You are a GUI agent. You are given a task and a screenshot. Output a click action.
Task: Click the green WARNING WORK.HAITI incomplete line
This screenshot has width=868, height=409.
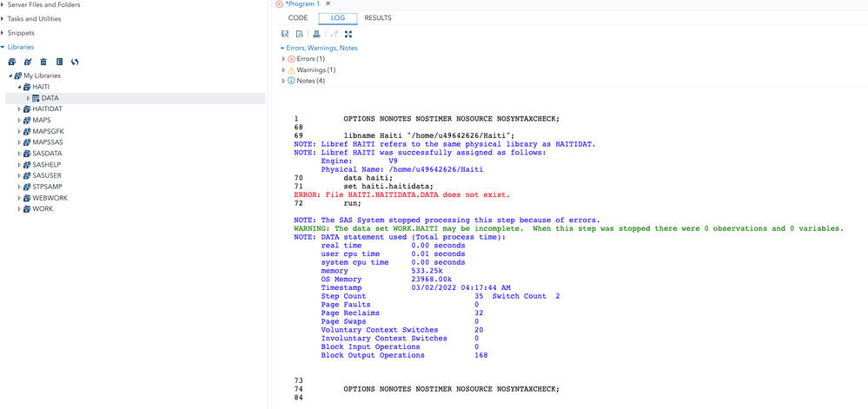(x=568, y=228)
